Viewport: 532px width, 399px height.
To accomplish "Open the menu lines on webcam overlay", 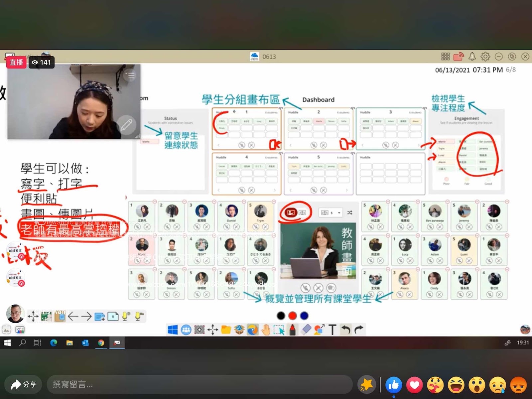I will (x=131, y=75).
